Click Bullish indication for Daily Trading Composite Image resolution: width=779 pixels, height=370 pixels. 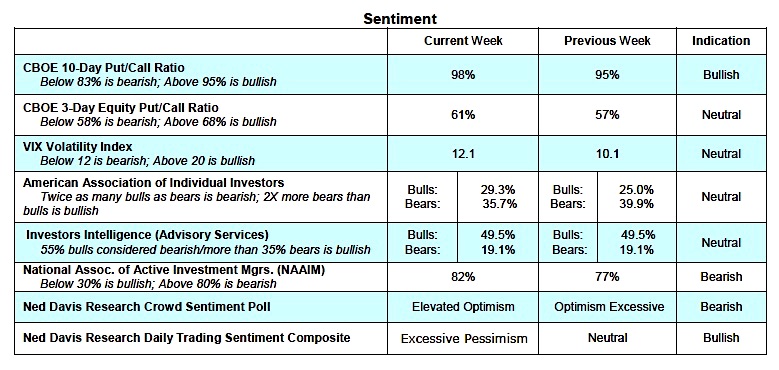coord(721,338)
